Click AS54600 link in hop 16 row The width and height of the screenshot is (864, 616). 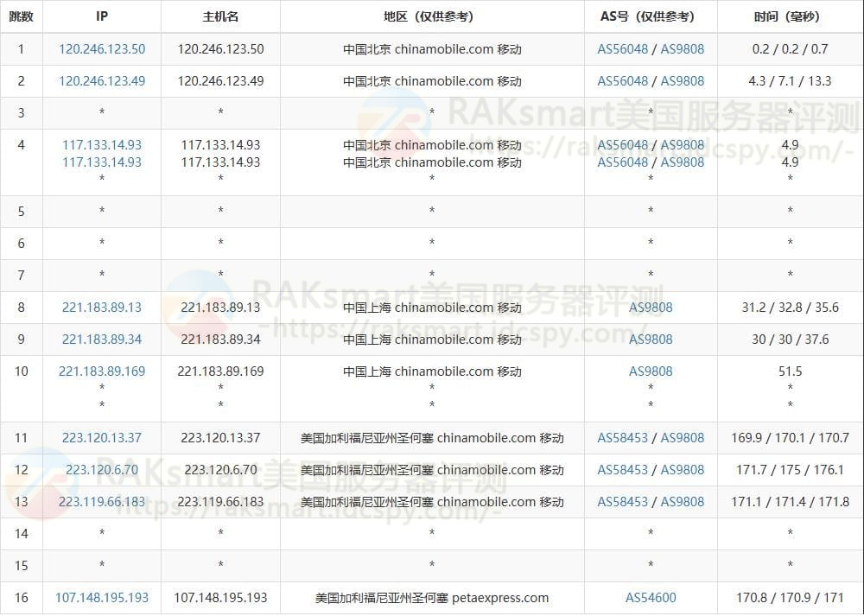[651, 598]
